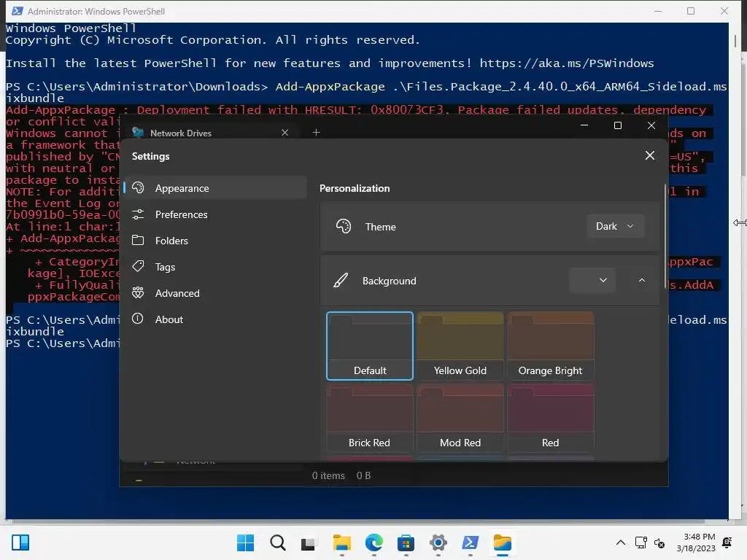
Task: Click the settings panel vertical scrollbar
Action: point(665,237)
